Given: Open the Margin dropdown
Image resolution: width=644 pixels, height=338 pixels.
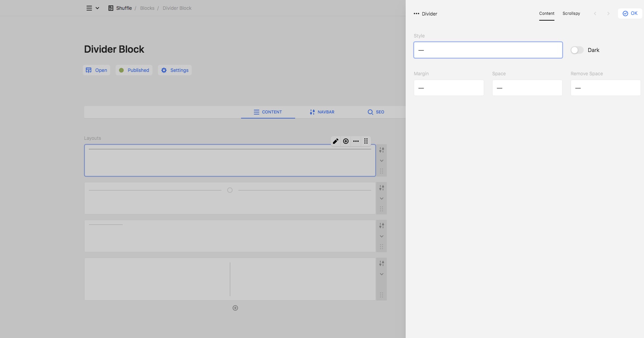Looking at the screenshot, I should coord(449,88).
